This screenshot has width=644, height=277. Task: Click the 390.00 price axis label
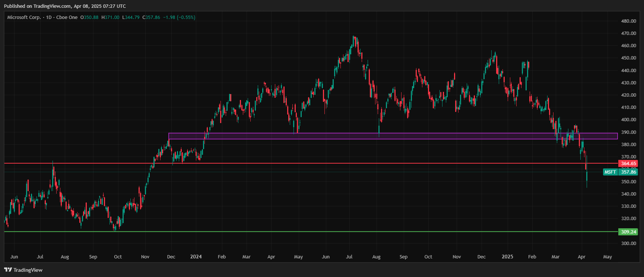629,132
